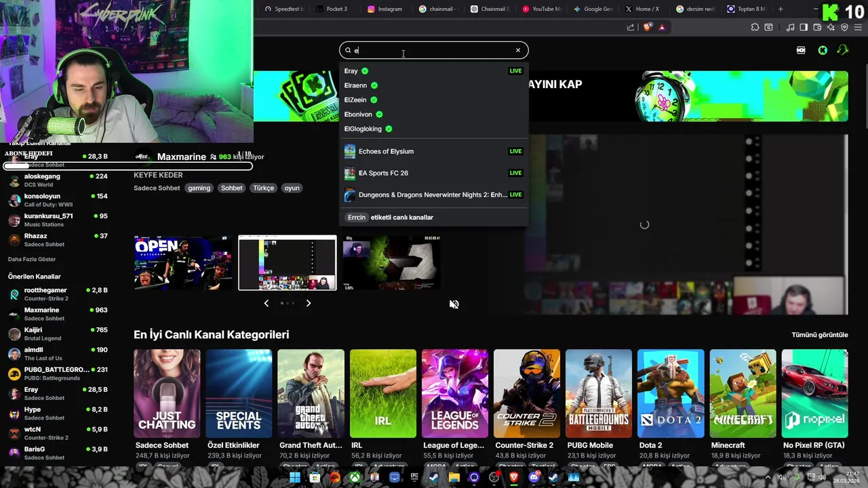Open Brave Leo AI sparkle icon
The width and height of the screenshot is (868, 488).
(x=831, y=27)
